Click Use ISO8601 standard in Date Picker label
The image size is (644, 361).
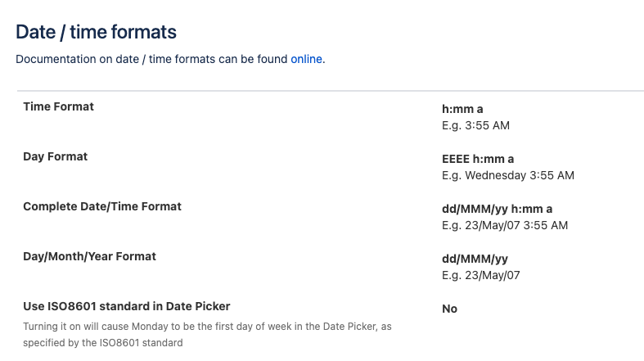[x=127, y=306]
